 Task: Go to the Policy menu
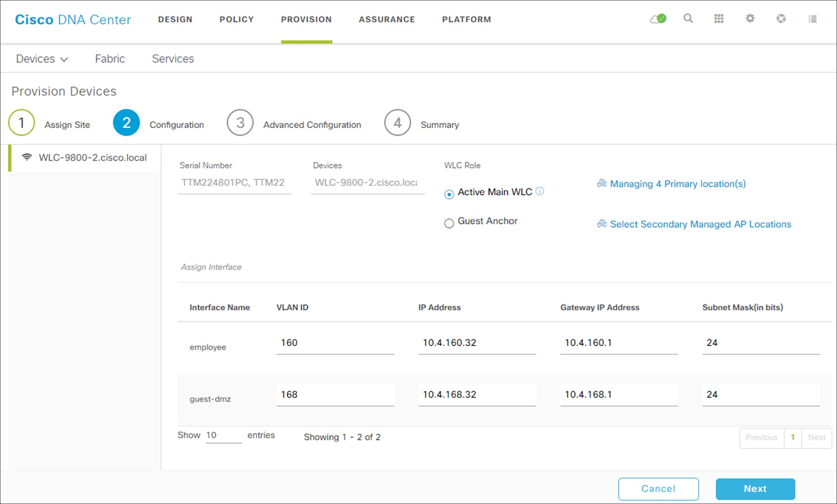click(237, 19)
